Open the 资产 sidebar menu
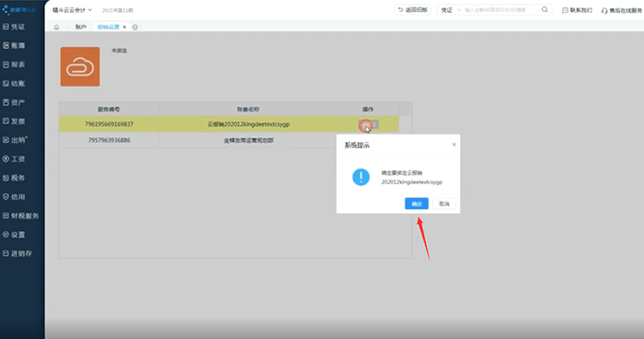This screenshot has height=339, width=644. pos(14,102)
